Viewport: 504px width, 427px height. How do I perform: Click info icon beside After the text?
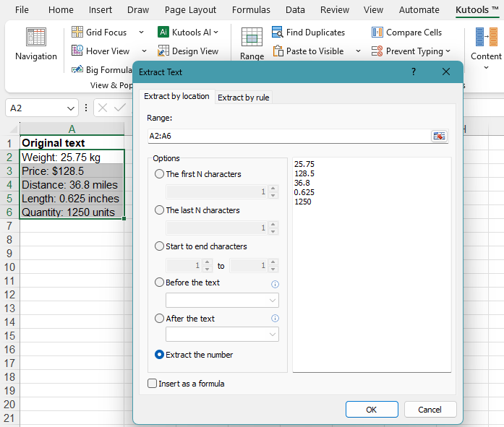(x=276, y=318)
